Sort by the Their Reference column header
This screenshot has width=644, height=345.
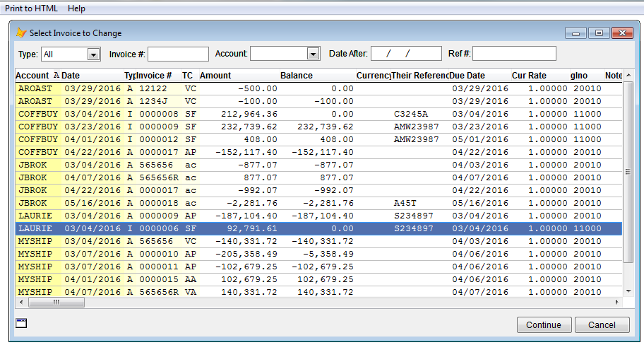pos(419,76)
